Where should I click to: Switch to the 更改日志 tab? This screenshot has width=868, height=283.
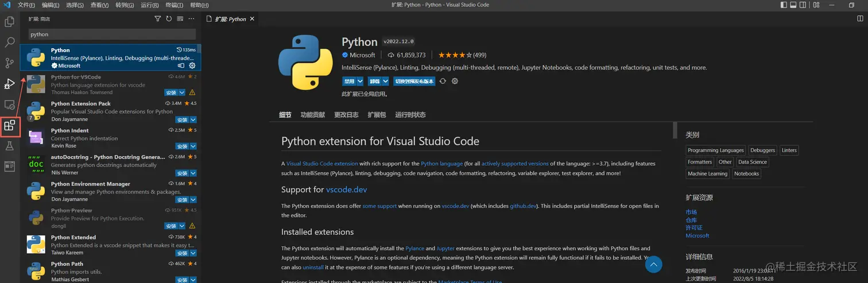(x=346, y=115)
